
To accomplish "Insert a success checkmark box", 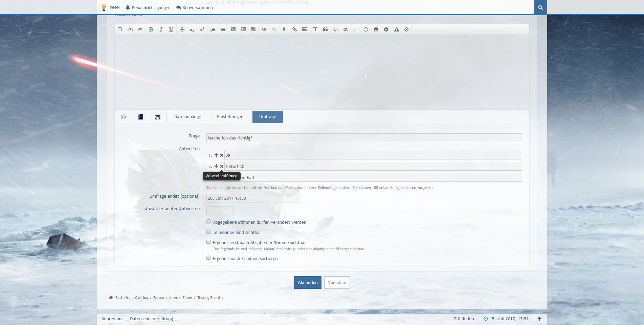I will tap(386, 29).
